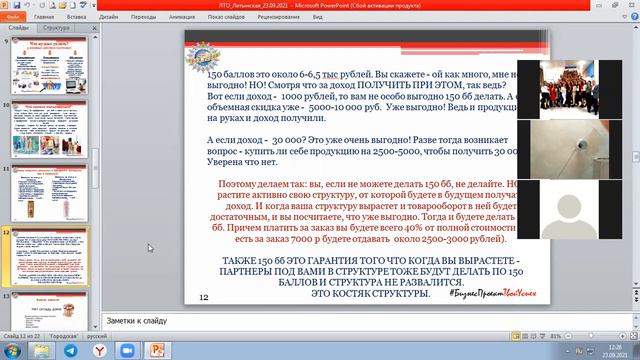Close the slide thumbnails pane
The image size is (640, 360).
pos(94,28)
